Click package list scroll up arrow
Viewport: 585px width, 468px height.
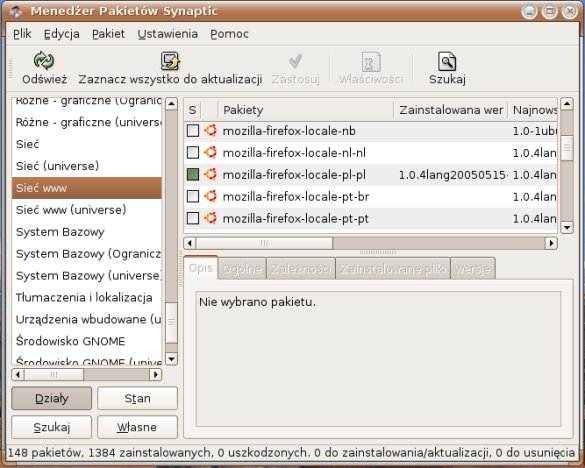(x=567, y=104)
